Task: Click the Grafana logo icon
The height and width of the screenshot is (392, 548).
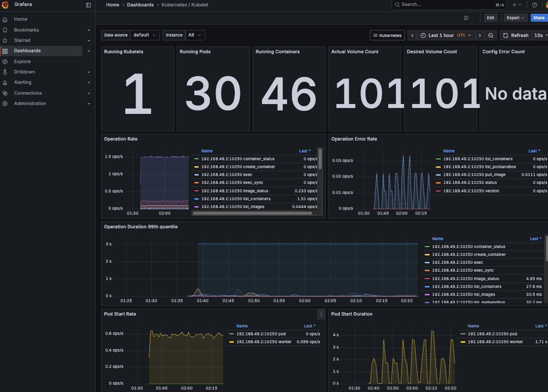Action: coord(5,5)
